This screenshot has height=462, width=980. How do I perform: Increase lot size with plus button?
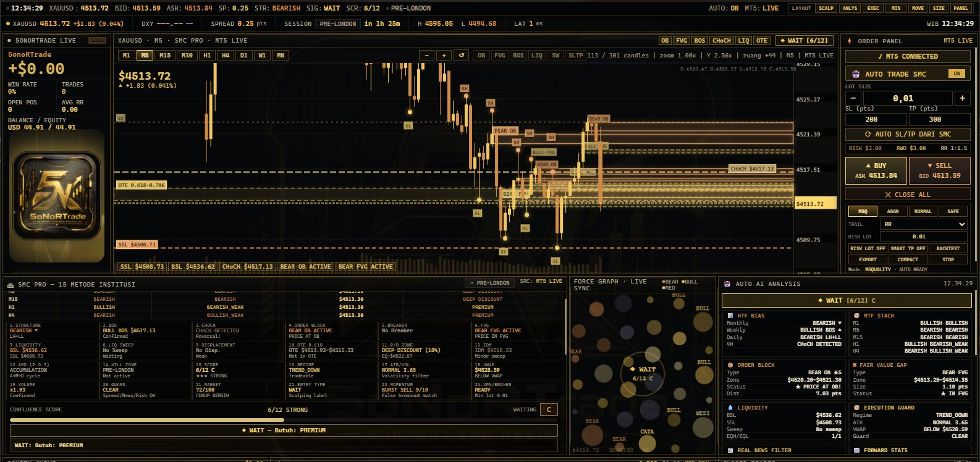coord(962,98)
